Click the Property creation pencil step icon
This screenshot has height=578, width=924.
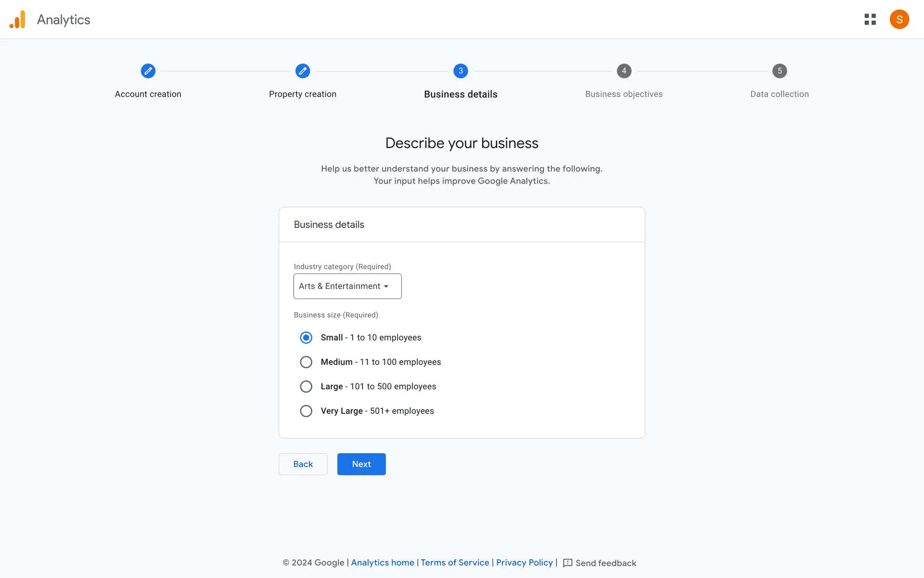(x=303, y=71)
